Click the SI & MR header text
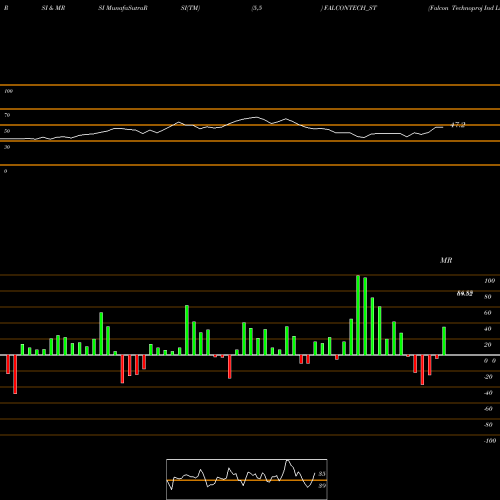500x500 pixels. pyautogui.click(x=53, y=8)
